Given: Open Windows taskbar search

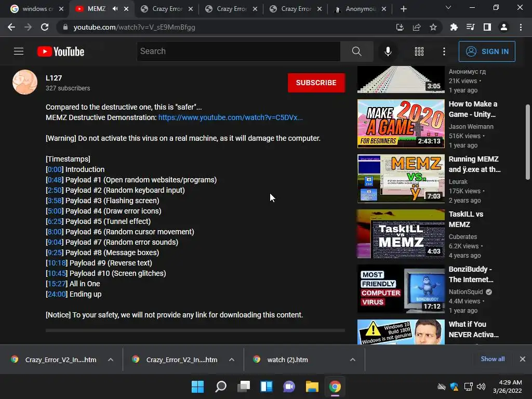Looking at the screenshot, I should coord(220,387).
